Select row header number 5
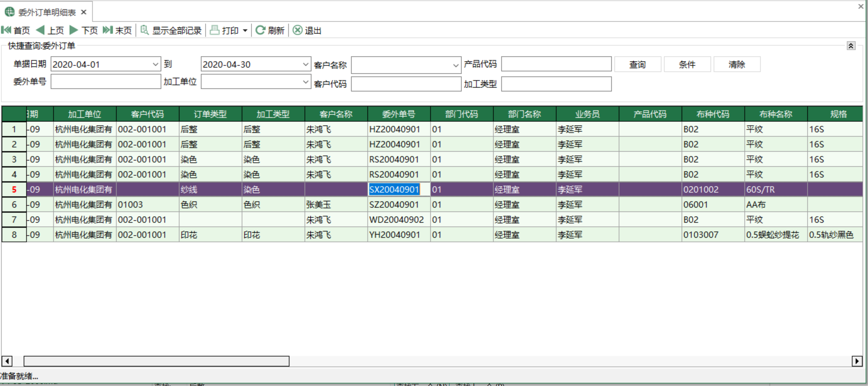Image resolution: width=868 pixels, height=386 pixels. click(14, 189)
